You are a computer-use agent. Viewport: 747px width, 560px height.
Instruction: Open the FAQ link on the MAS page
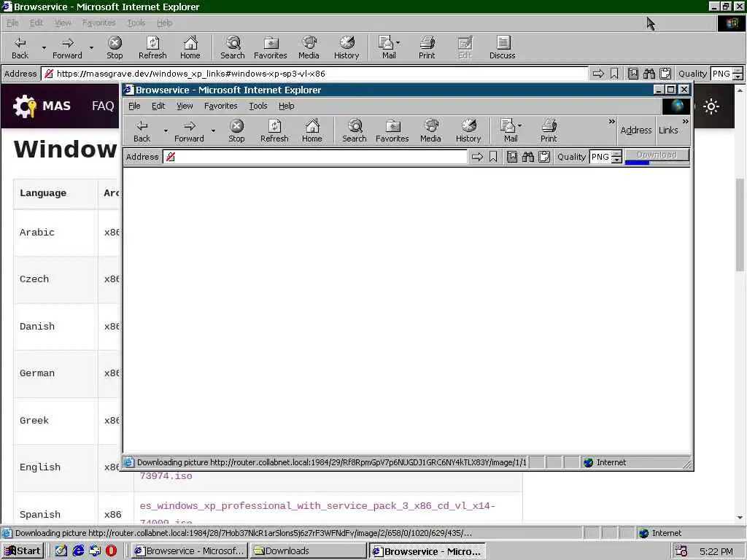coord(103,106)
